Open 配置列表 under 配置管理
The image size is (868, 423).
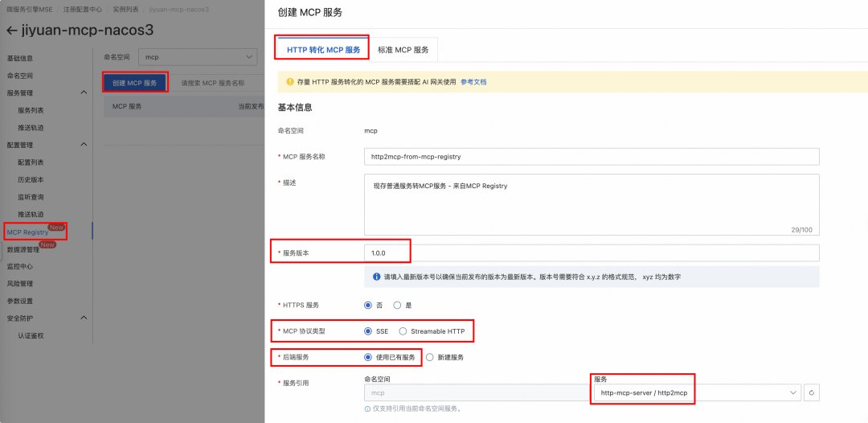pos(31,162)
